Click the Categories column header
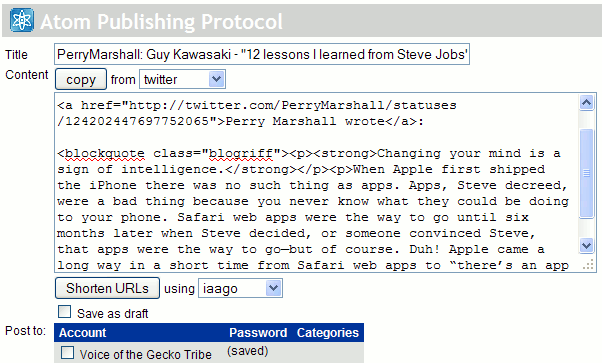 327,333
